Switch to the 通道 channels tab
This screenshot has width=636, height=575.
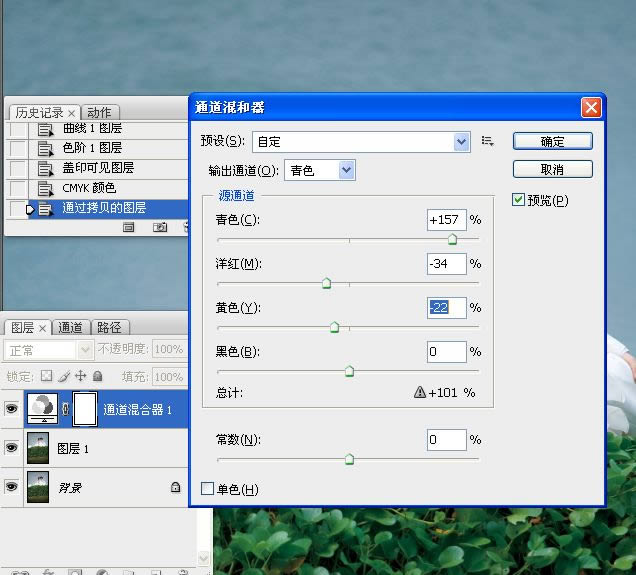(70, 327)
